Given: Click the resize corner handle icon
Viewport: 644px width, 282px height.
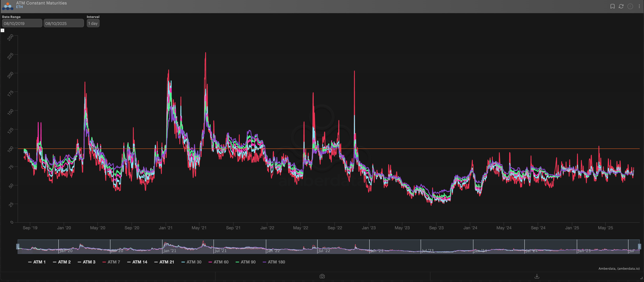Looking at the screenshot, I should coord(641,278).
